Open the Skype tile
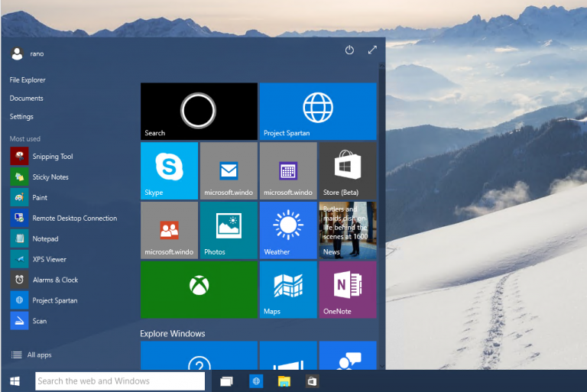This screenshot has width=587, height=392. (169, 170)
